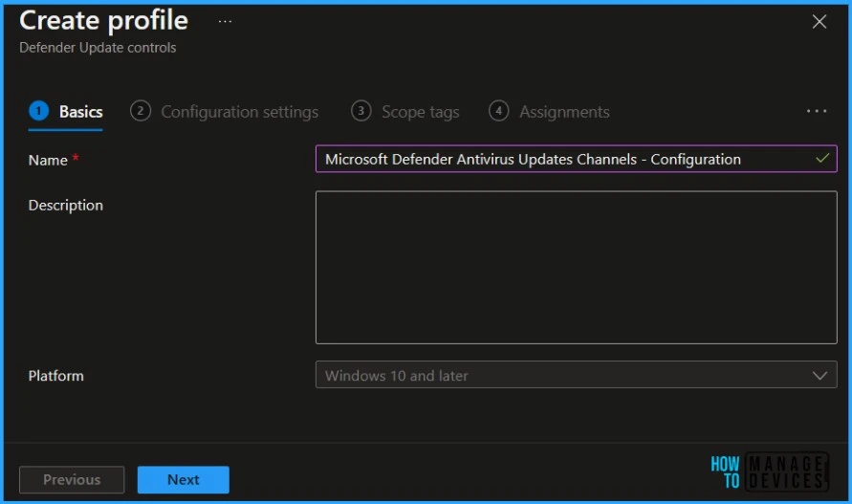The image size is (852, 504).
Task: Click step number 4 circle icon
Action: coord(498,111)
